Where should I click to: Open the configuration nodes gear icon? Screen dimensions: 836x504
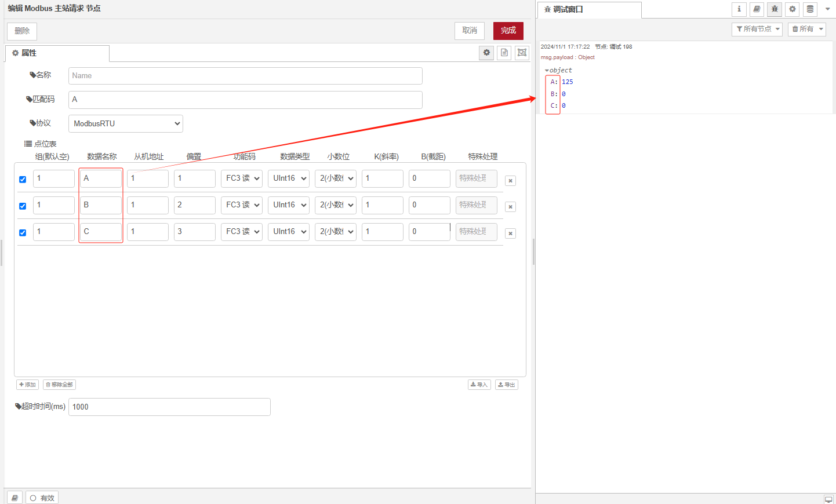793,9
